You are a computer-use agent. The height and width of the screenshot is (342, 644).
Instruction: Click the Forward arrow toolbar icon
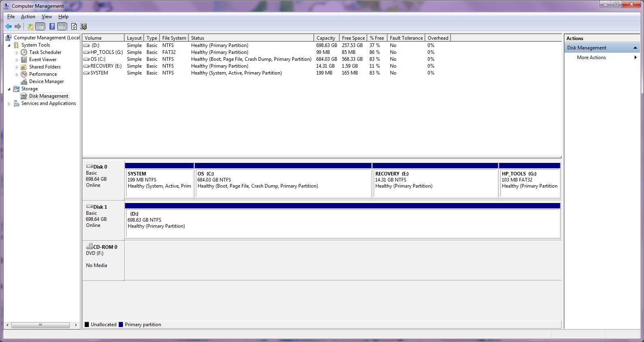(x=18, y=26)
